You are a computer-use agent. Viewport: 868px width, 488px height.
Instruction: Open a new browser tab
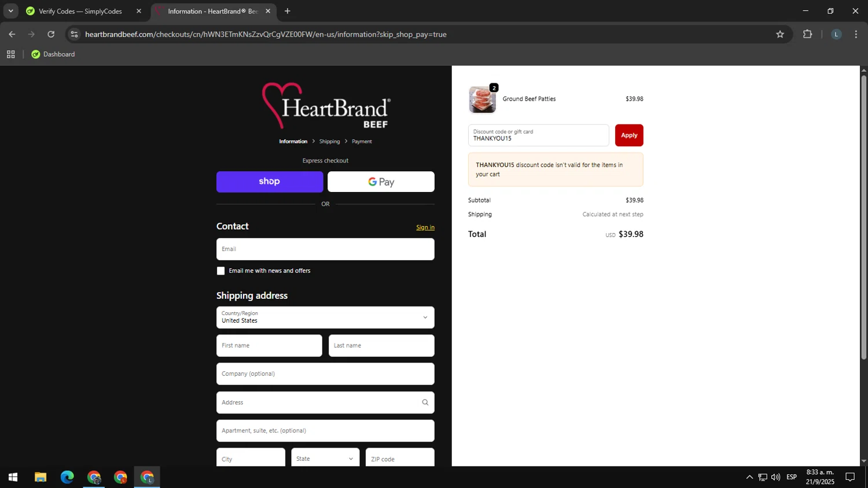[x=288, y=11]
